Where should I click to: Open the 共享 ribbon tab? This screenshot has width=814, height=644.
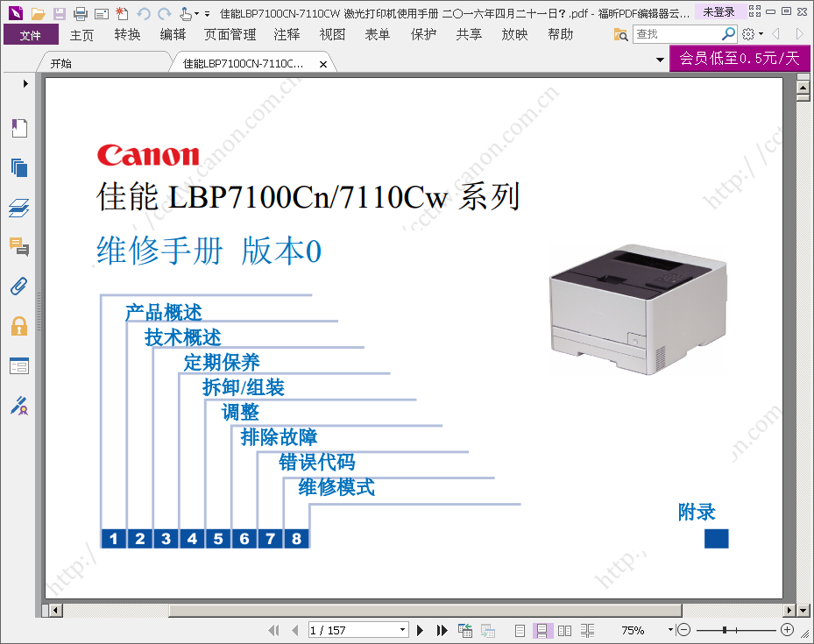click(469, 35)
